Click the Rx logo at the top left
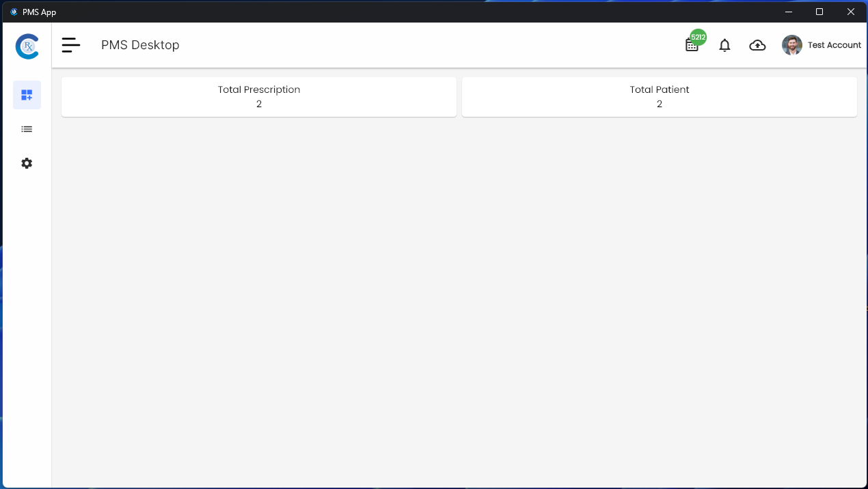The height and width of the screenshot is (489, 868). (x=27, y=46)
